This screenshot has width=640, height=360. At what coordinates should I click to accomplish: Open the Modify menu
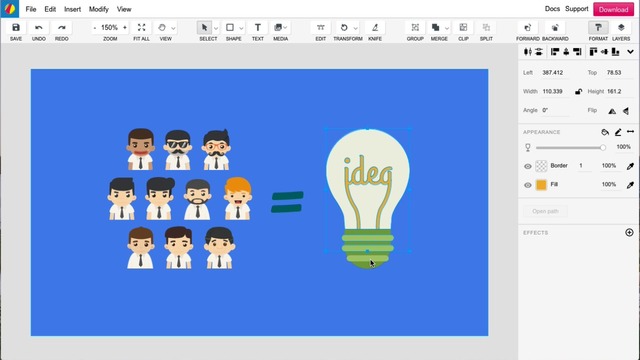99,9
